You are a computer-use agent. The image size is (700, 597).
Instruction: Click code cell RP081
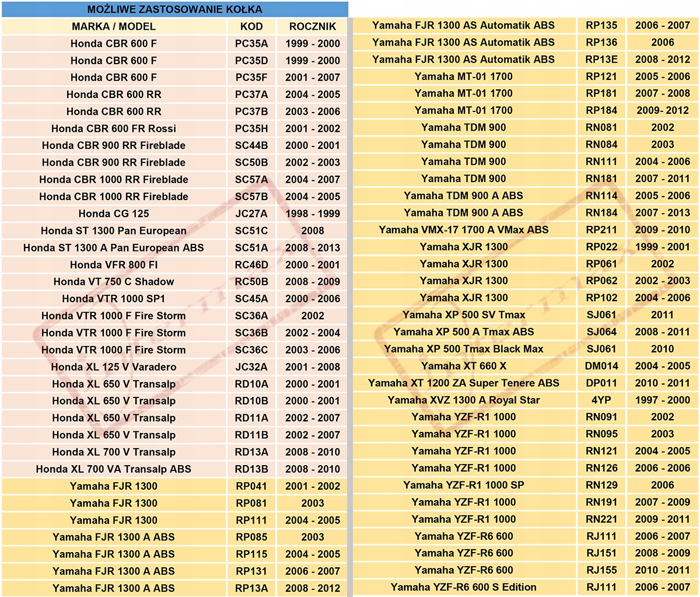[x=251, y=503]
